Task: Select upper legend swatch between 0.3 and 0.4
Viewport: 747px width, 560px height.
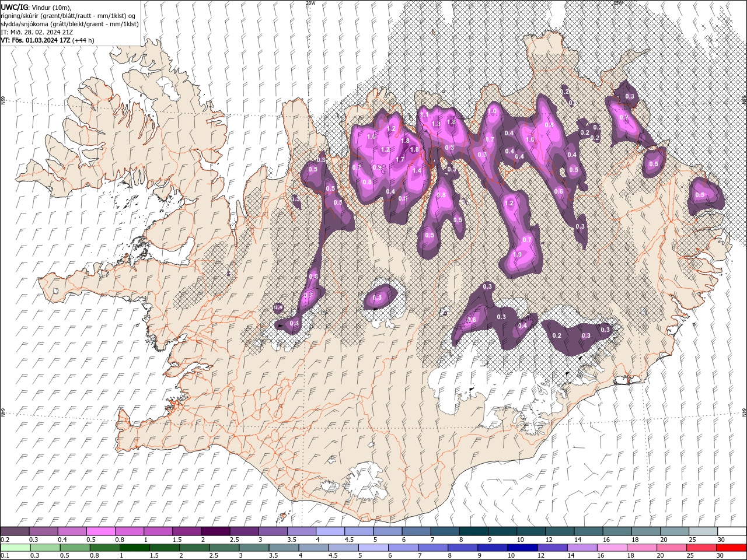Action: click(x=43, y=531)
